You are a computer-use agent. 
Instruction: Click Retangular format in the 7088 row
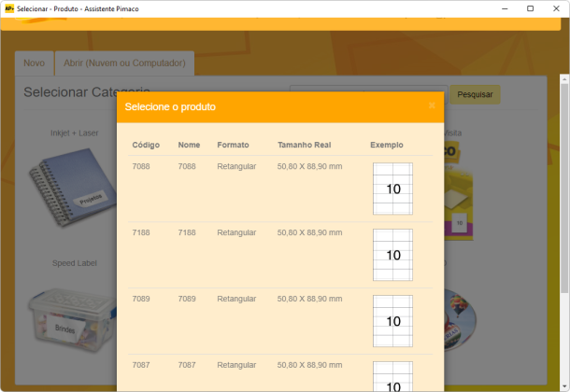[x=236, y=166]
